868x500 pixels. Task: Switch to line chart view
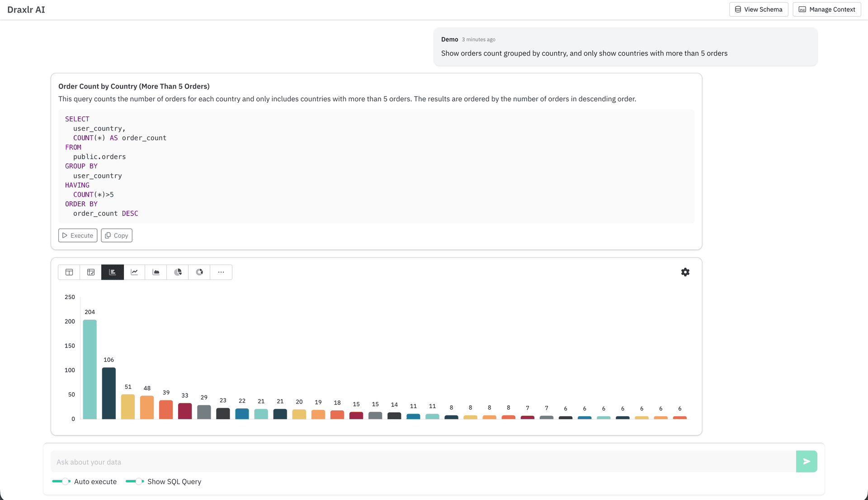134,272
